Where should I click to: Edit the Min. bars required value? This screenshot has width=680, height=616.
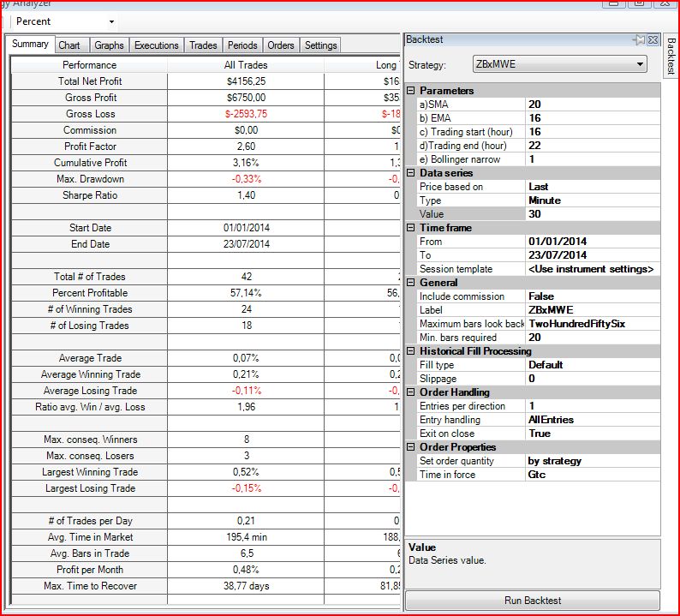tap(593, 338)
